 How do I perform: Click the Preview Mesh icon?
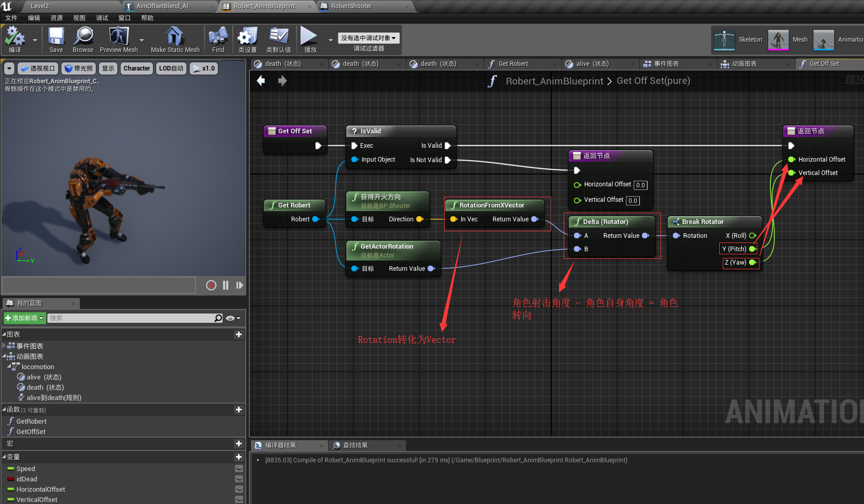click(119, 40)
